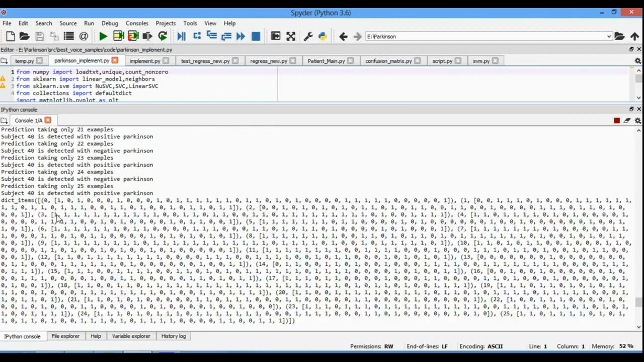Screen dimensions: 644x362
Task: Expand working directory E:\Parkinson dropdown
Action: [x=609, y=36]
